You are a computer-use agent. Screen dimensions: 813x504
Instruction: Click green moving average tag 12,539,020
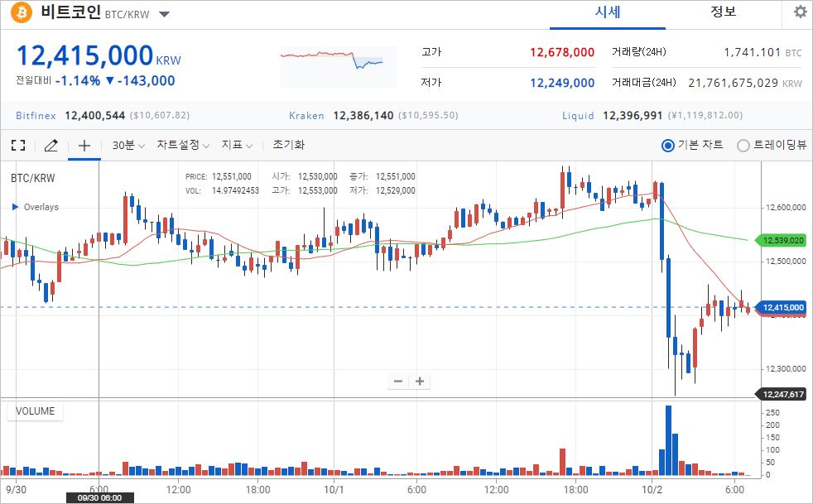[782, 241]
